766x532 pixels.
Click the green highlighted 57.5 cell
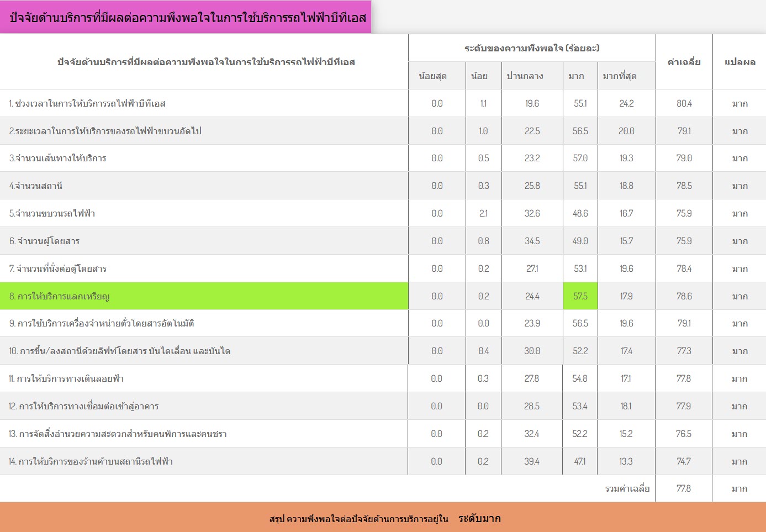[x=580, y=296]
